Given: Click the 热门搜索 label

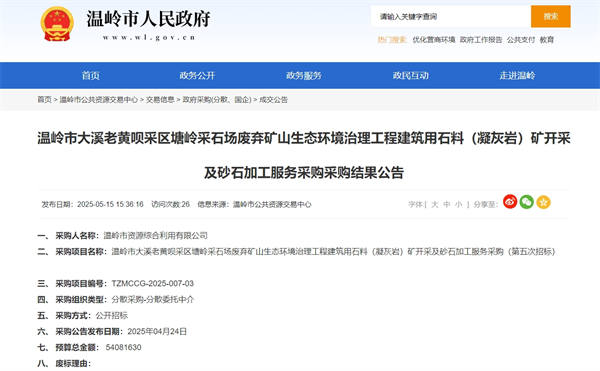Looking at the screenshot, I should click(x=392, y=40).
